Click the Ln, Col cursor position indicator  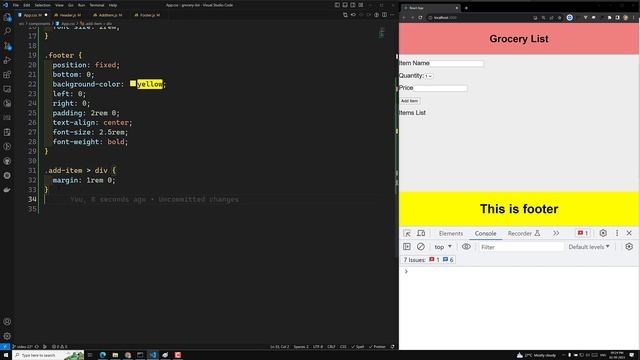pos(279,347)
